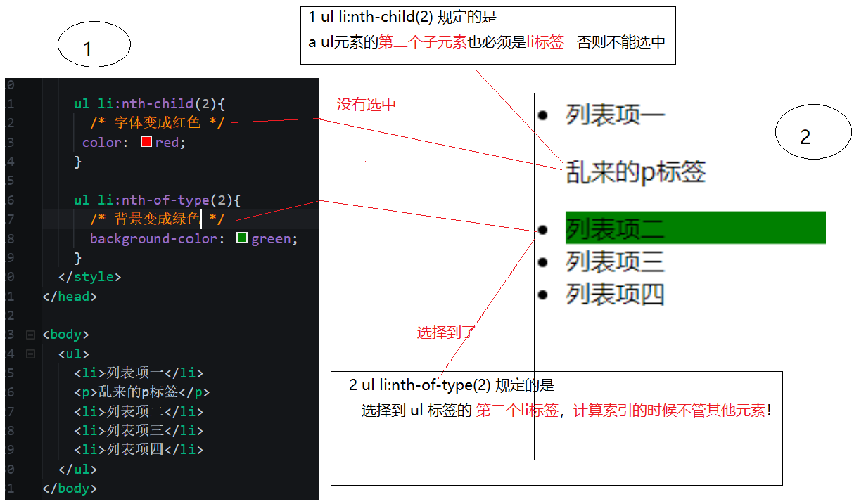Screen dimensions: 866x504
Task: Click the bullet point before 列表项三
Action: [x=542, y=261]
